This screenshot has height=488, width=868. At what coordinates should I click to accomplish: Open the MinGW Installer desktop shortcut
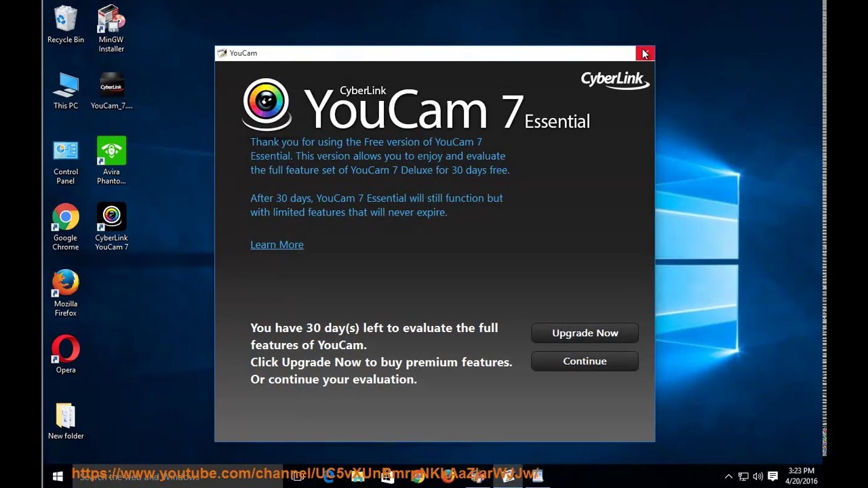click(x=111, y=28)
